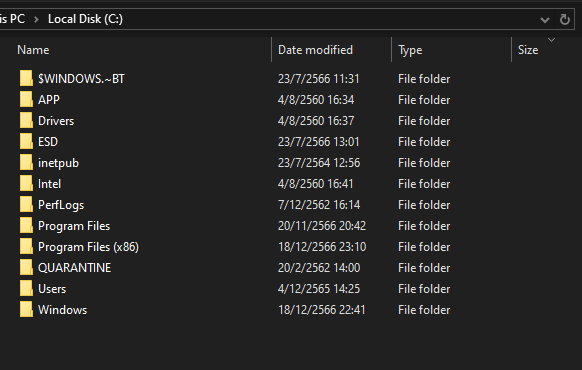Select the PerfLogs folder icon

[26, 204]
